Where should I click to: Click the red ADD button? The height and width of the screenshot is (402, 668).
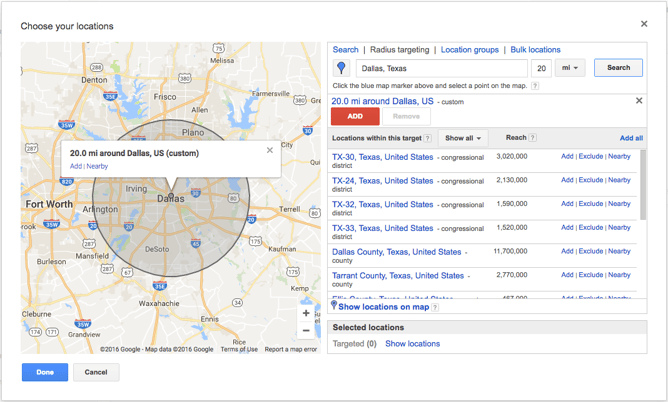point(355,116)
